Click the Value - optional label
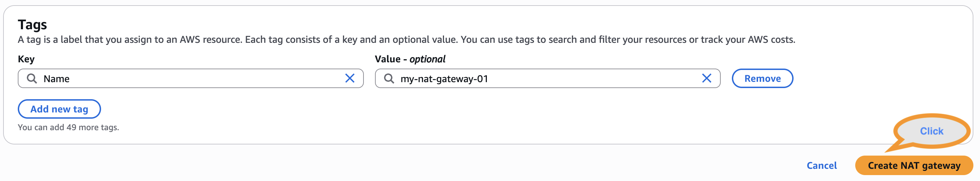 410,59
